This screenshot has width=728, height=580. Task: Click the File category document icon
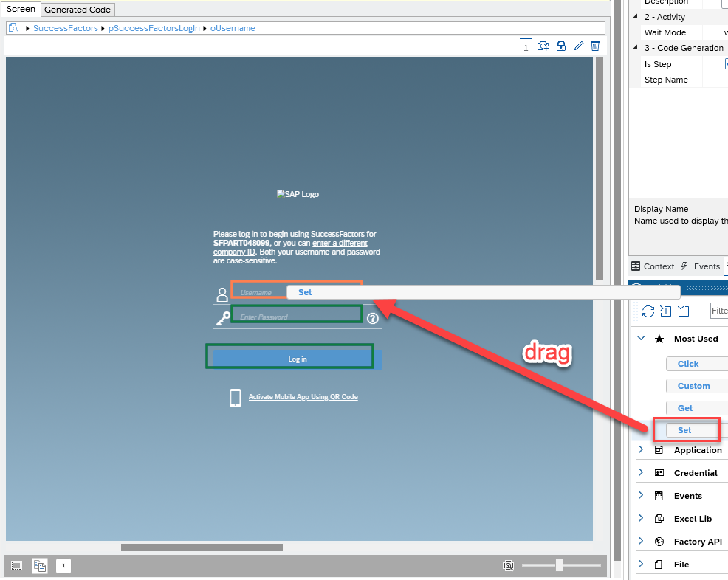[x=659, y=565]
